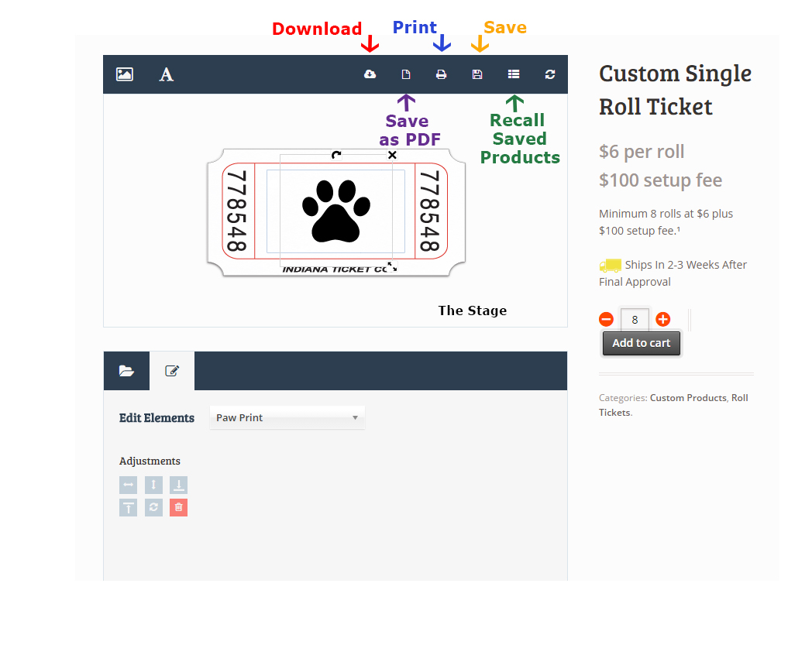Delete the paw print with trash icon
This screenshot has height=669, width=812.
pyautogui.click(x=178, y=508)
